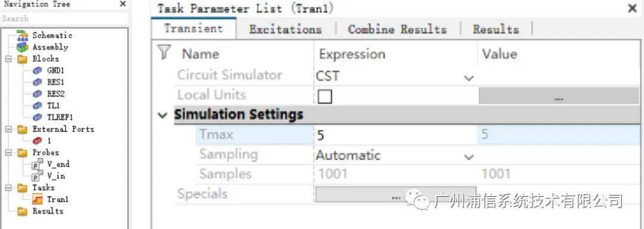The height and width of the screenshot is (229, 644).
Task: Click the filter funnel icon beside Name
Action: pos(164,53)
